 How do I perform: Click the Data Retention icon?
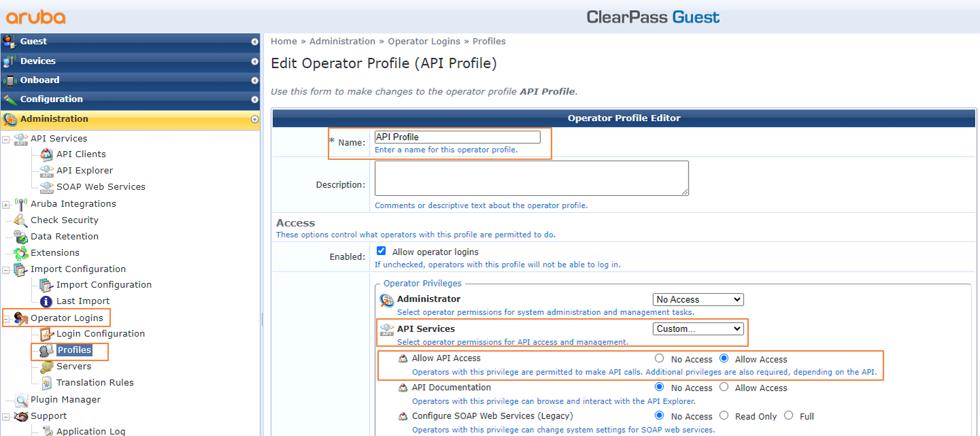(x=21, y=237)
